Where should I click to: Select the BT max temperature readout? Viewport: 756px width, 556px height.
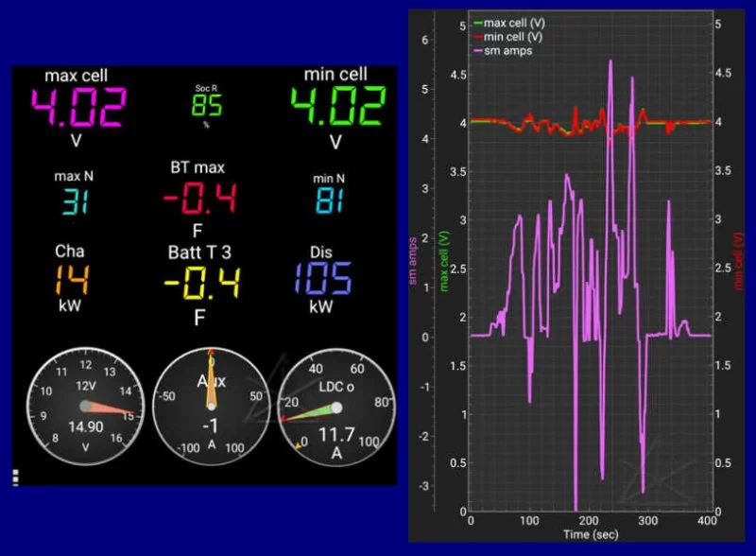click(x=198, y=197)
